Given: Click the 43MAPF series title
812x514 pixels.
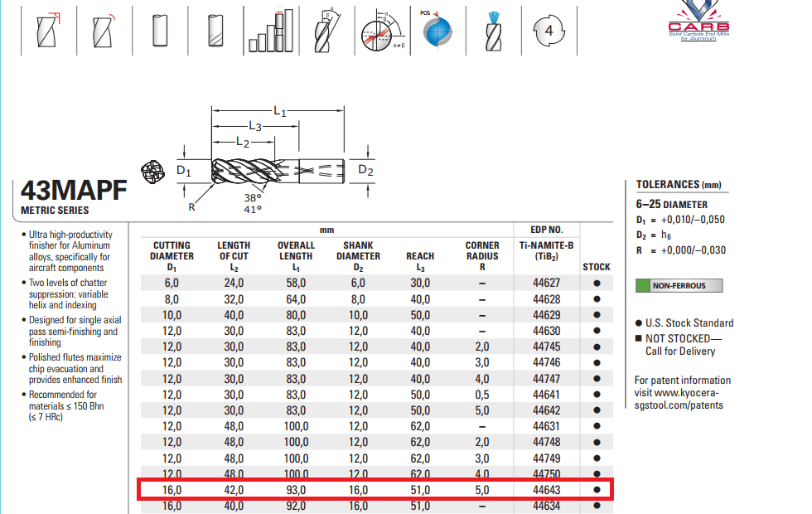Looking at the screenshot, I should point(74,190).
